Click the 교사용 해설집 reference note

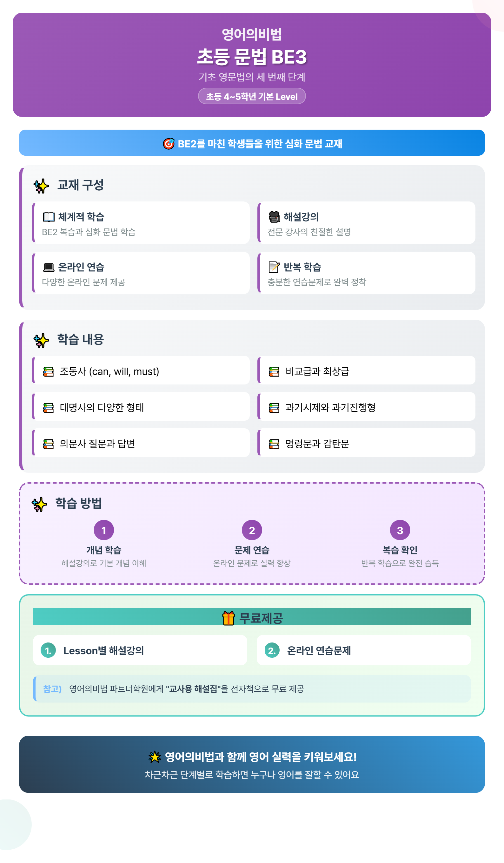tap(252, 689)
